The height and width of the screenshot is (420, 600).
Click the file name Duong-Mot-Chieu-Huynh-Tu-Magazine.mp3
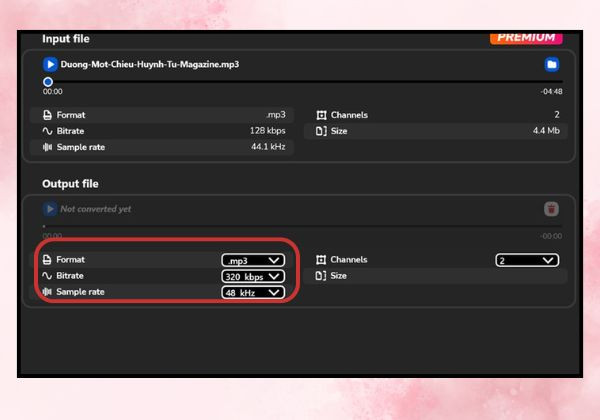pyautogui.click(x=150, y=64)
